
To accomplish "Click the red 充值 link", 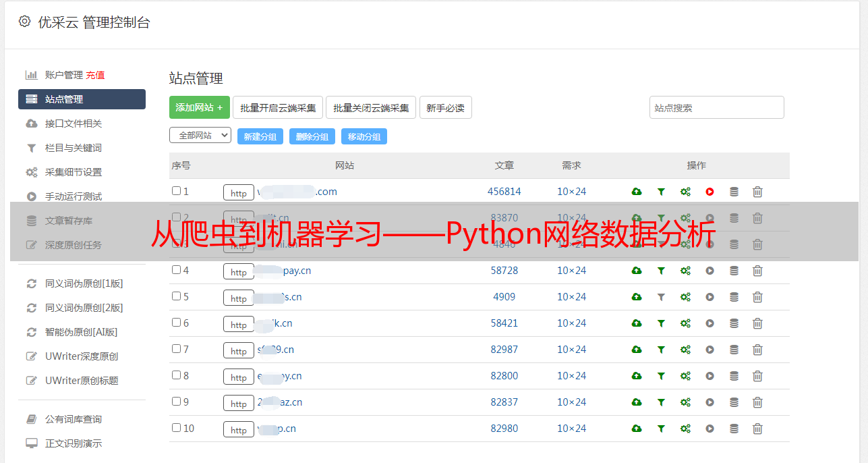I will click(95, 75).
